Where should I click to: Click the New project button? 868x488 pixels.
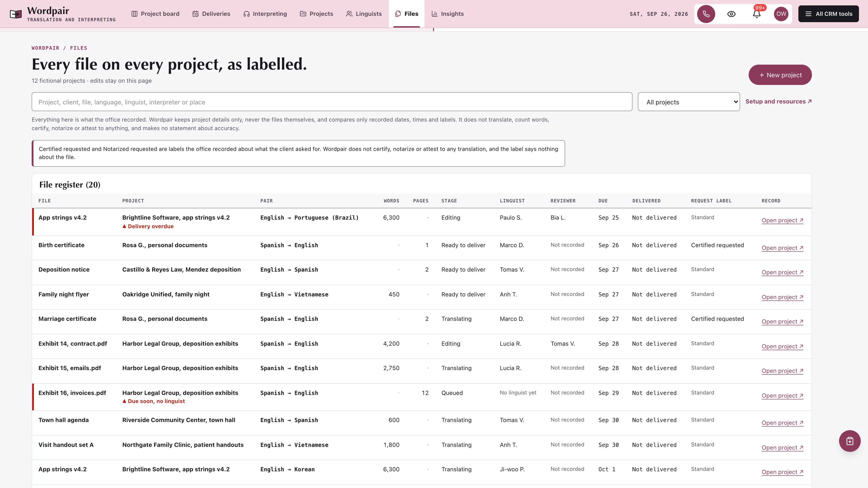(780, 75)
